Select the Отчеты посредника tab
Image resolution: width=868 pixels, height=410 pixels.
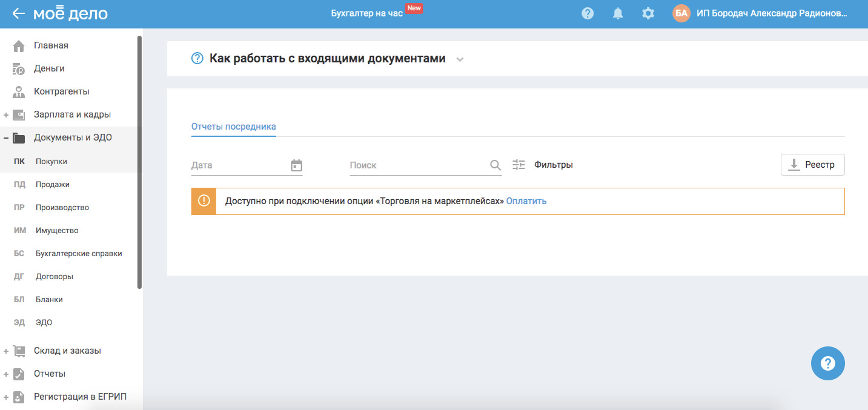pos(233,127)
